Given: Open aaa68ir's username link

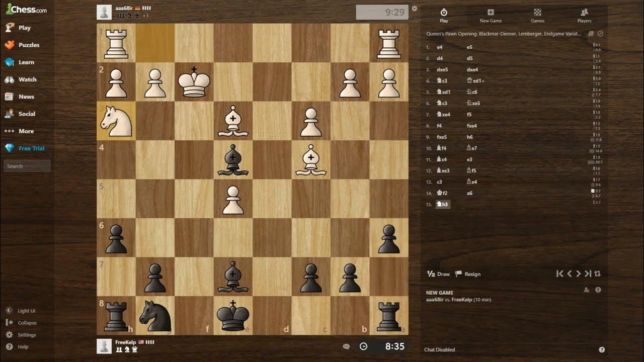Looking at the screenshot, I should (x=124, y=9).
